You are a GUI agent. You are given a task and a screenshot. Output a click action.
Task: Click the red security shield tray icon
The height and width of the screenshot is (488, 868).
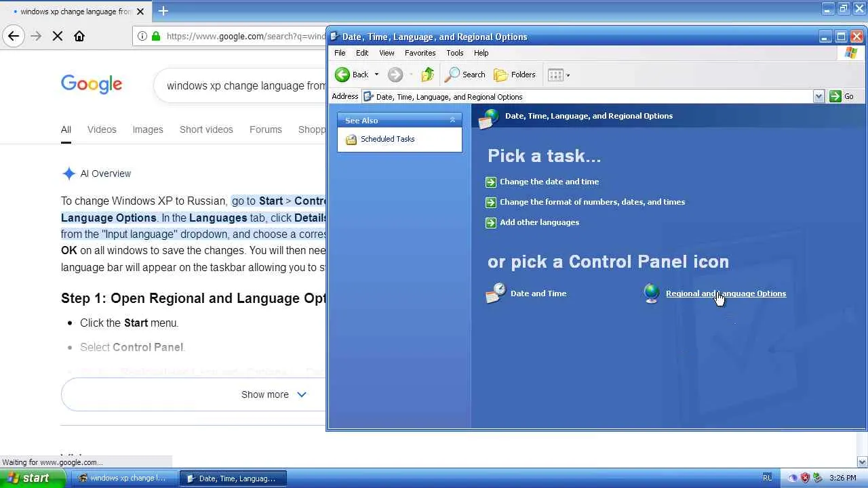(805, 478)
